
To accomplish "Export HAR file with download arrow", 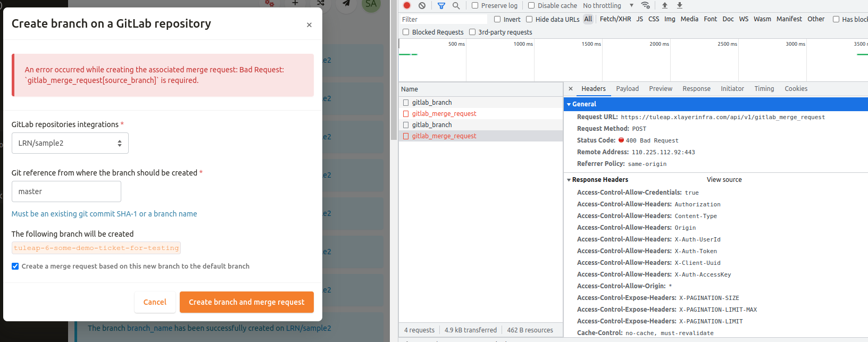I will (679, 5).
